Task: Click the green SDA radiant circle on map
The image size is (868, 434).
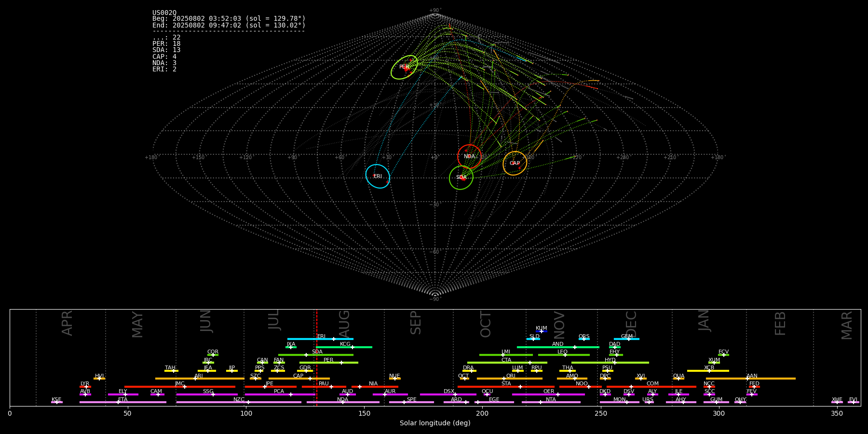Action: click(461, 177)
